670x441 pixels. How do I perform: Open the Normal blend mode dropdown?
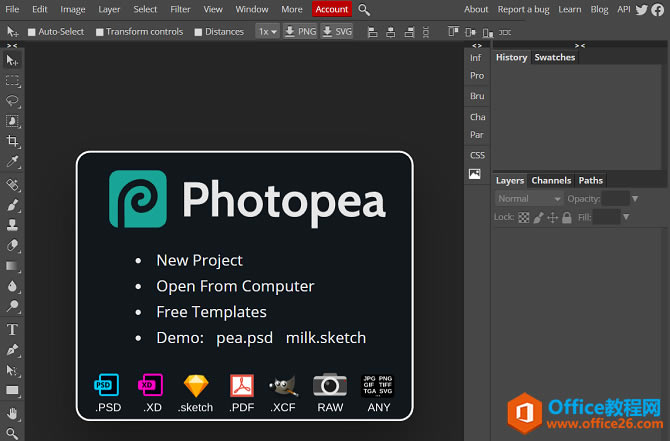coord(529,199)
